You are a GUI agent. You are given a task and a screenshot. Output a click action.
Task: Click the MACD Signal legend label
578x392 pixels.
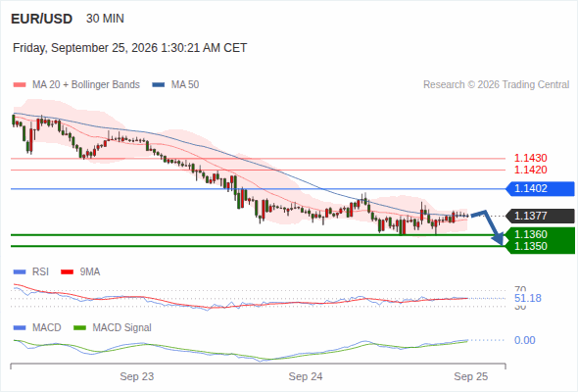[122, 328]
